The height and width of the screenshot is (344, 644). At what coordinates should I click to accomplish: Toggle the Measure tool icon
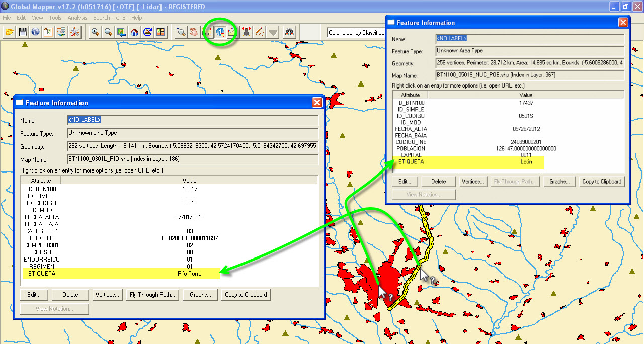(208, 31)
